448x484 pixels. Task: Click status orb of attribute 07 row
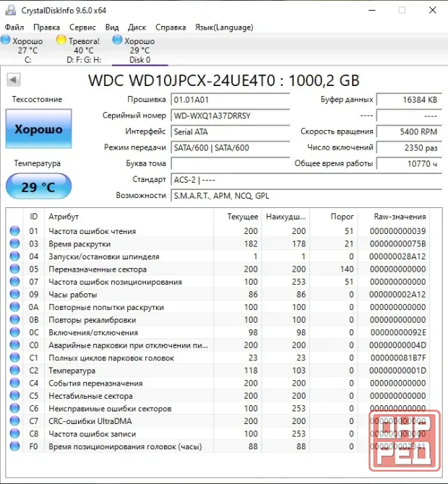pos(14,282)
